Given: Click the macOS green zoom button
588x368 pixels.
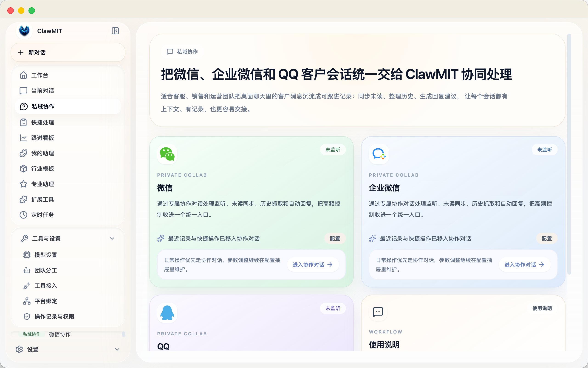Looking at the screenshot, I should click(x=32, y=11).
